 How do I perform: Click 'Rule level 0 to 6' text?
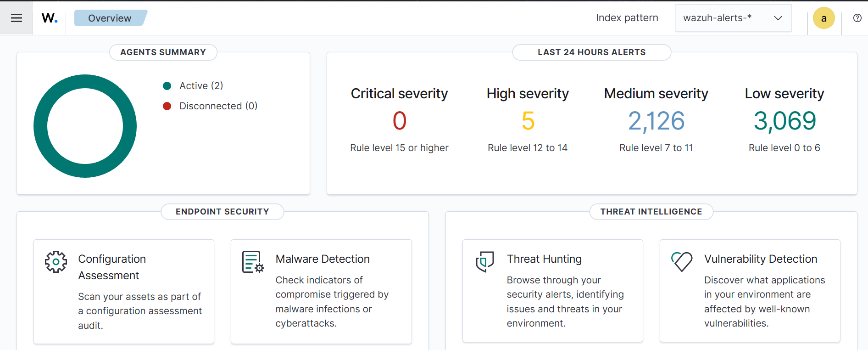[785, 148]
